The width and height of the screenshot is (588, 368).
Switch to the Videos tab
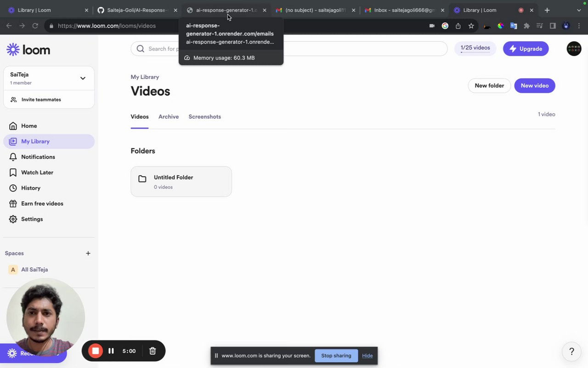[140, 117]
